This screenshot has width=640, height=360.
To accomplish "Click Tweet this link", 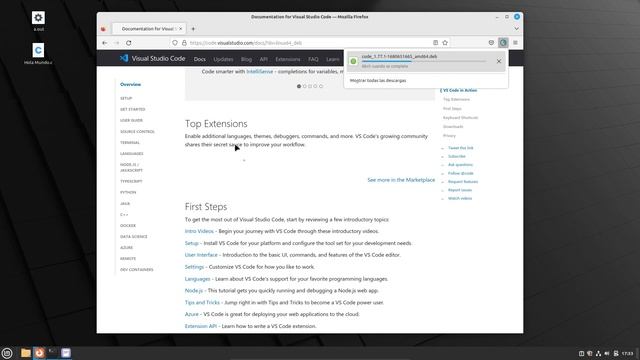I will click(460, 148).
